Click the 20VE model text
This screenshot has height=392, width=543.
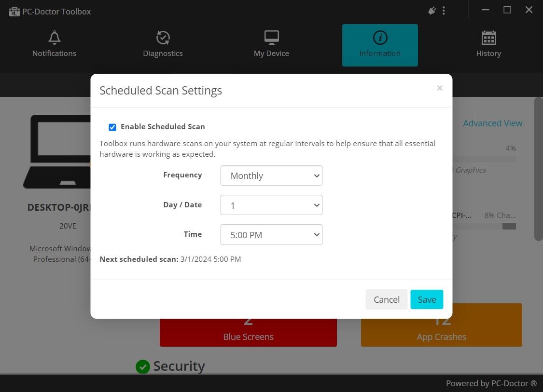(68, 226)
